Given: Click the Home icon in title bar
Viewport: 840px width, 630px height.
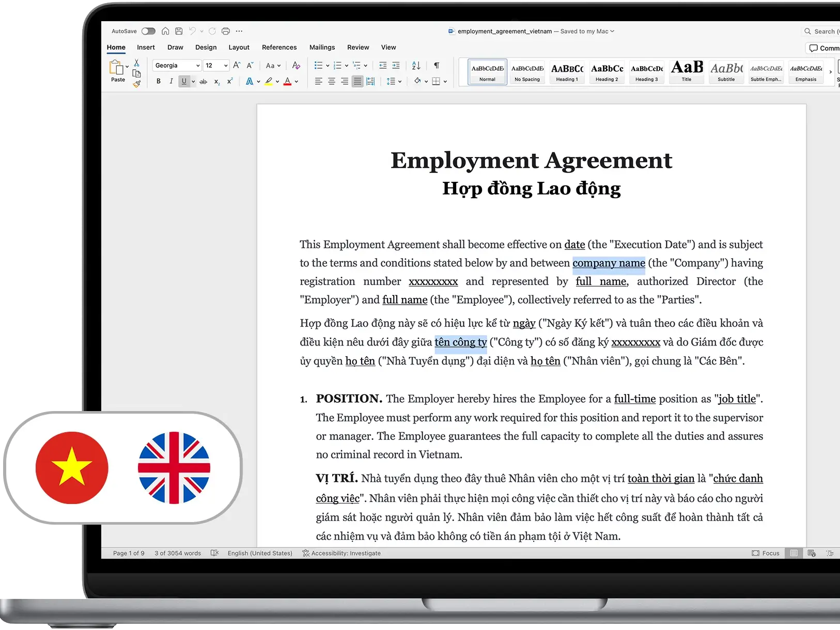Looking at the screenshot, I should (x=165, y=31).
